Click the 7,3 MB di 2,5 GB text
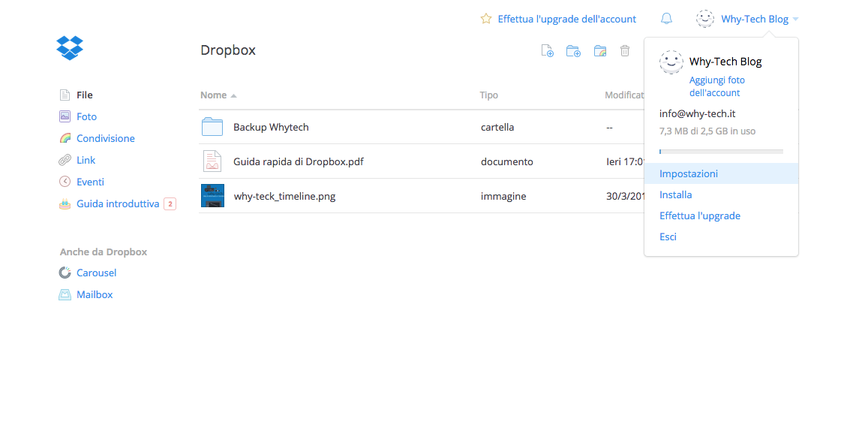The height and width of the screenshot is (431, 868). click(x=707, y=131)
